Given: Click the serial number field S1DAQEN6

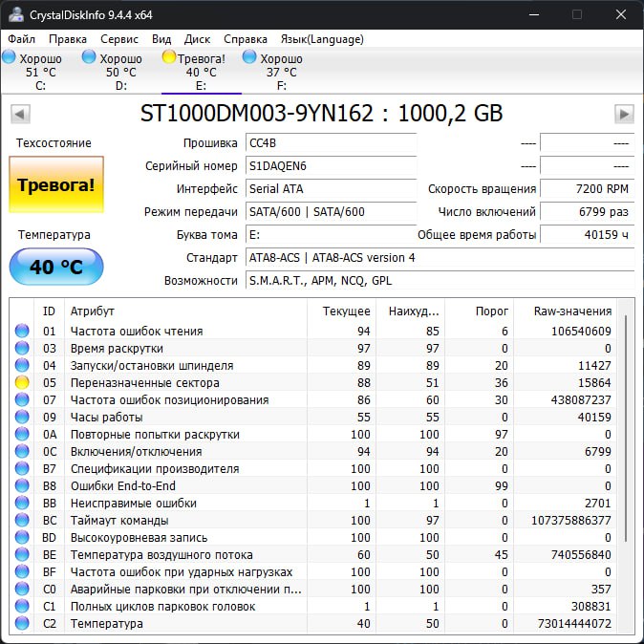Looking at the screenshot, I should pyautogui.click(x=331, y=166).
